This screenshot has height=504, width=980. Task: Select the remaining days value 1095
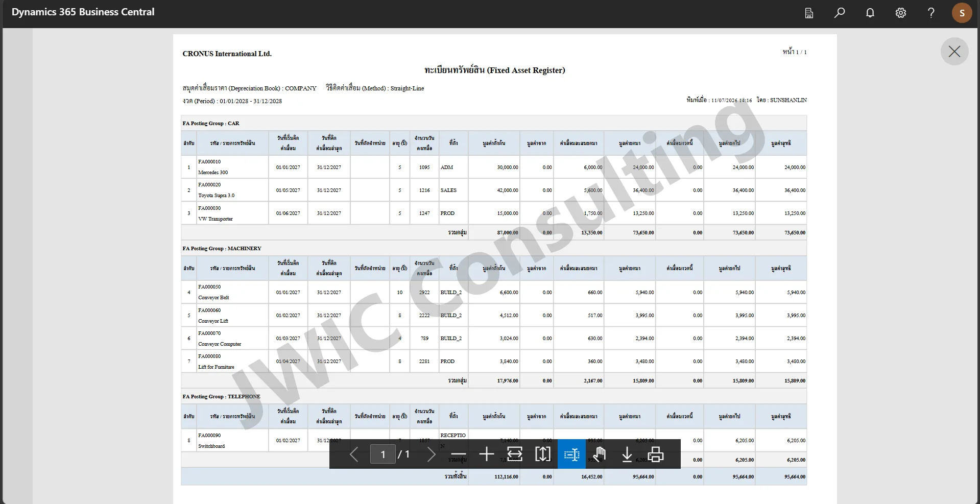(424, 167)
